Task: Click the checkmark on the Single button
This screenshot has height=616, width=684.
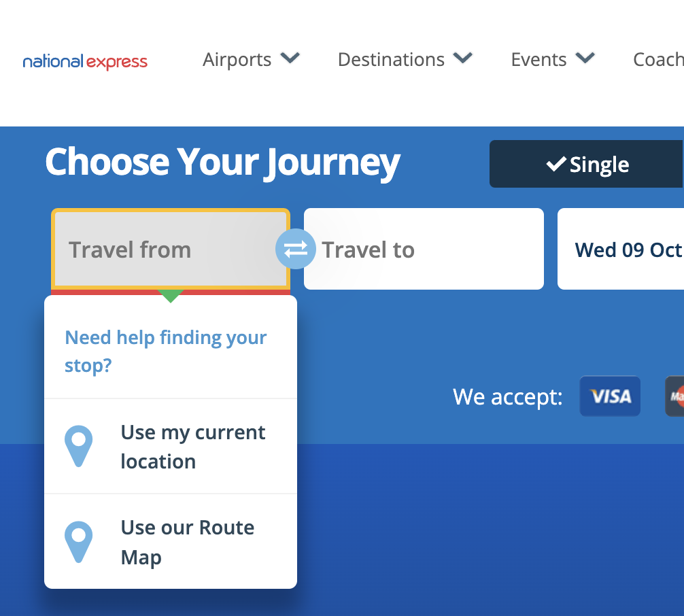Action: 556,164
